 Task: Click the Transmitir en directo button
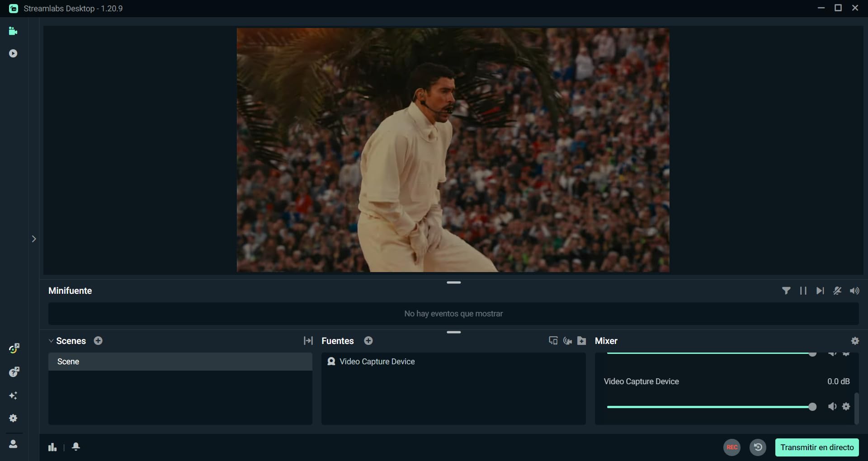pos(817,447)
